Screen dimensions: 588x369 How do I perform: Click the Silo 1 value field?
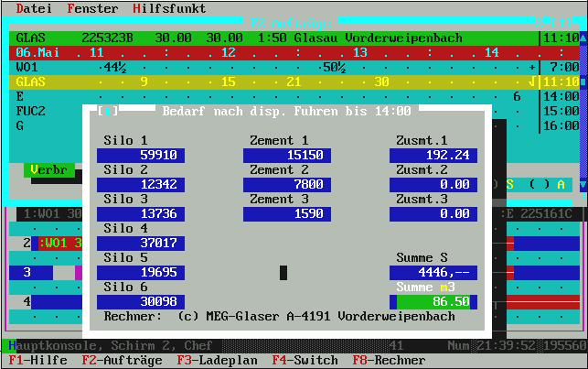click(x=140, y=156)
